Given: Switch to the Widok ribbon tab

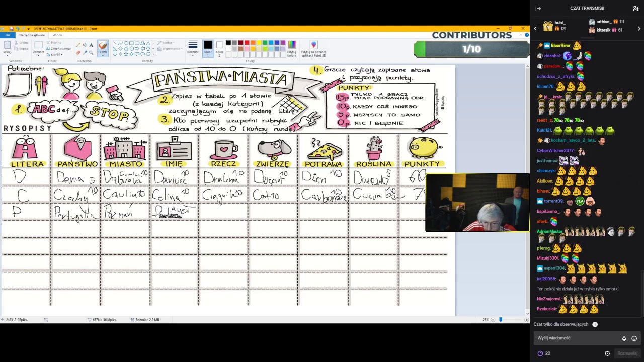Looking at the screenshot, I should tap(57, 35).
